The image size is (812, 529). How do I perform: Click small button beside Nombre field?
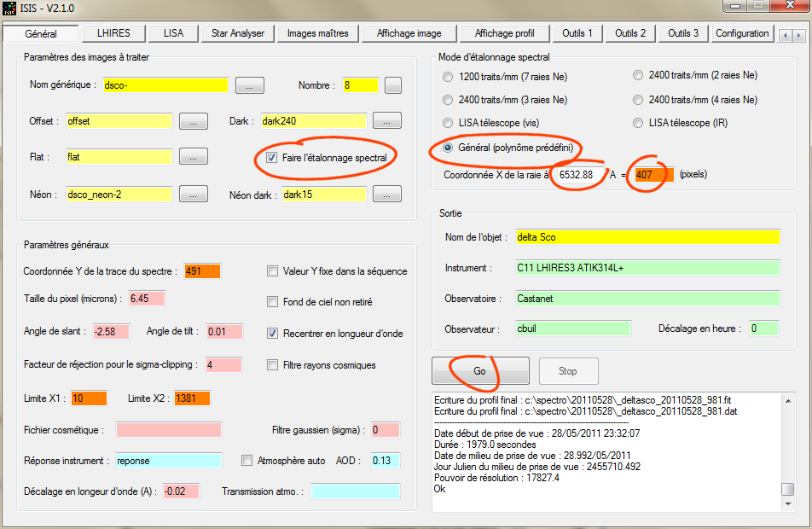[392, 85]
